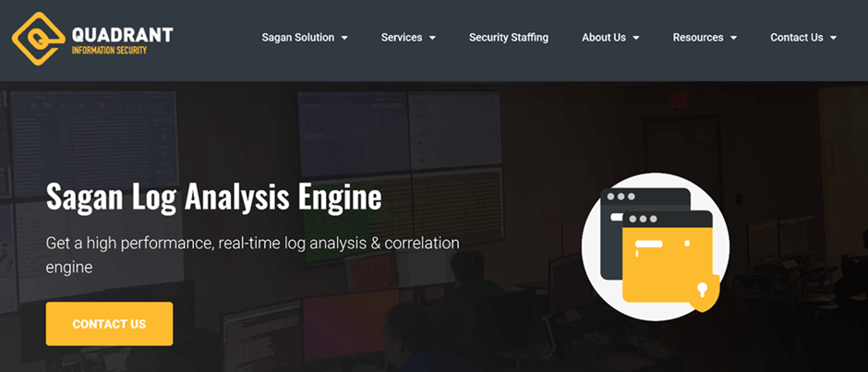Expand the Sagan Solution dropdown arrow
The height and width of the screenshot is (372, 868).
[x=344, y=38]
